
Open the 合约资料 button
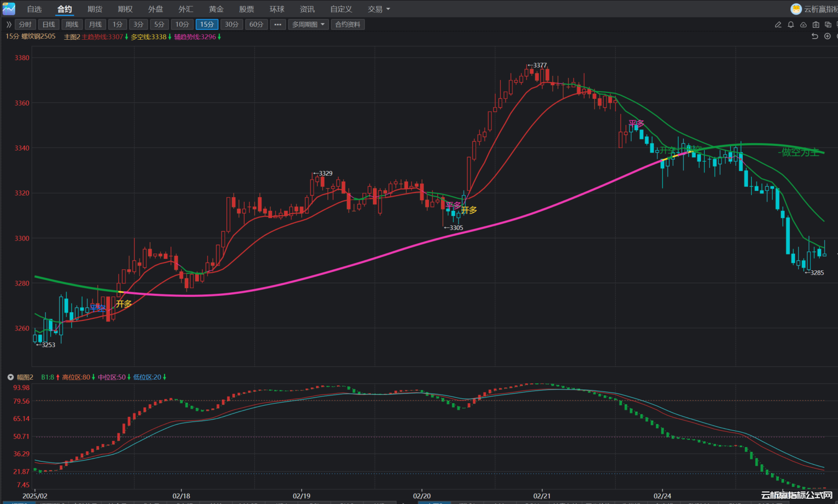click(348, 25)
